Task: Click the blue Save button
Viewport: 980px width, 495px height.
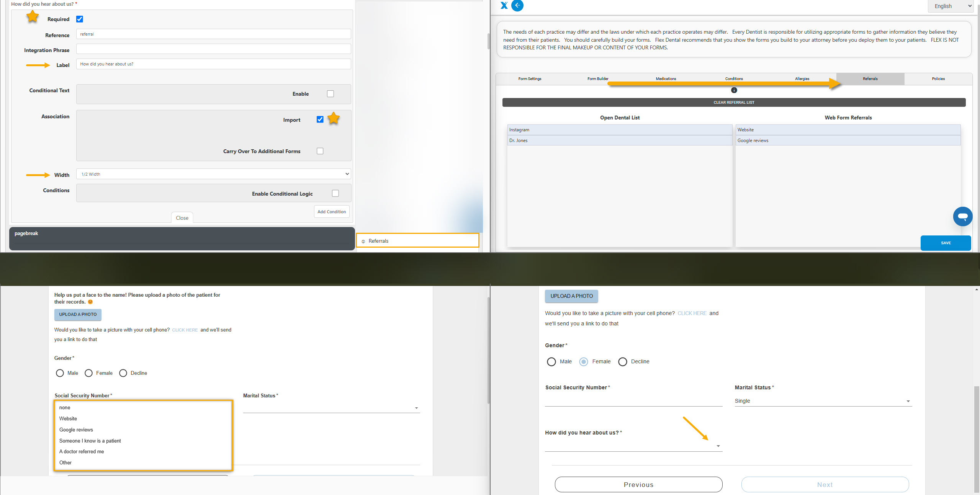Action: (946, 243)
